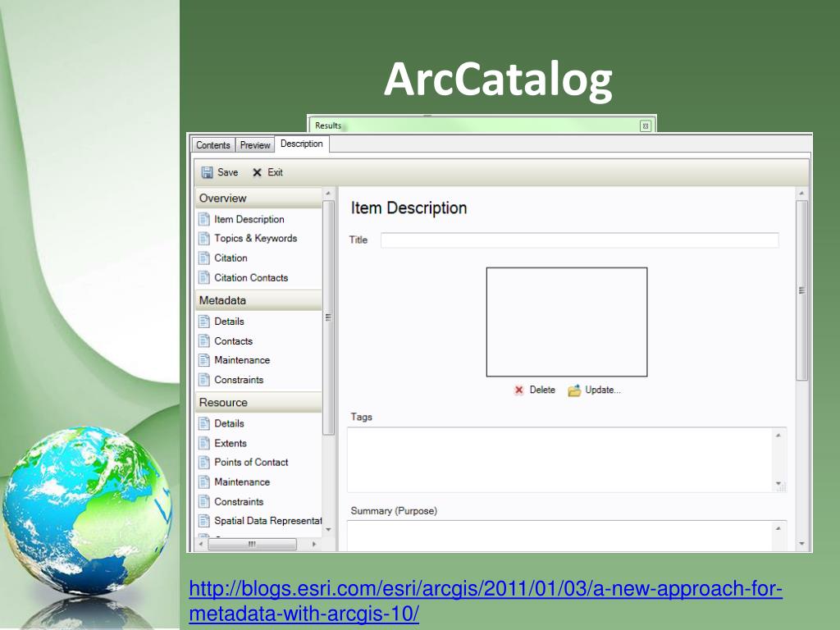Click the page icon beside Item Description
840x630 pixels.
[204, 218]
